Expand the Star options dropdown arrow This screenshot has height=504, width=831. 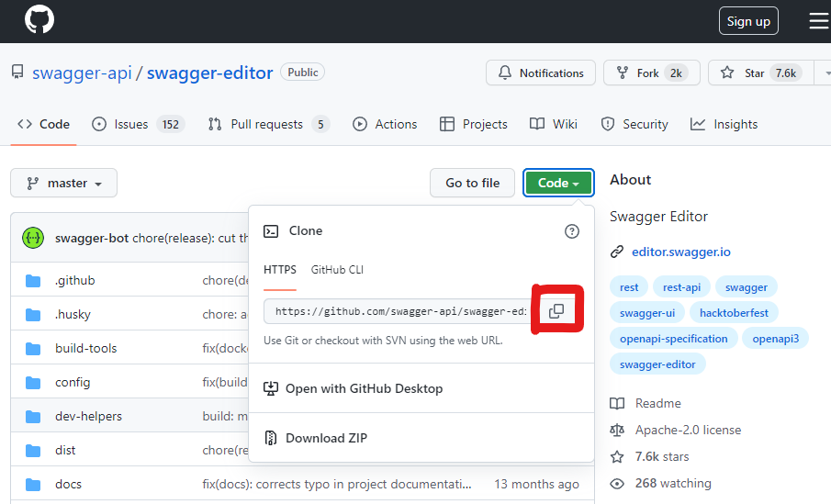825,73
